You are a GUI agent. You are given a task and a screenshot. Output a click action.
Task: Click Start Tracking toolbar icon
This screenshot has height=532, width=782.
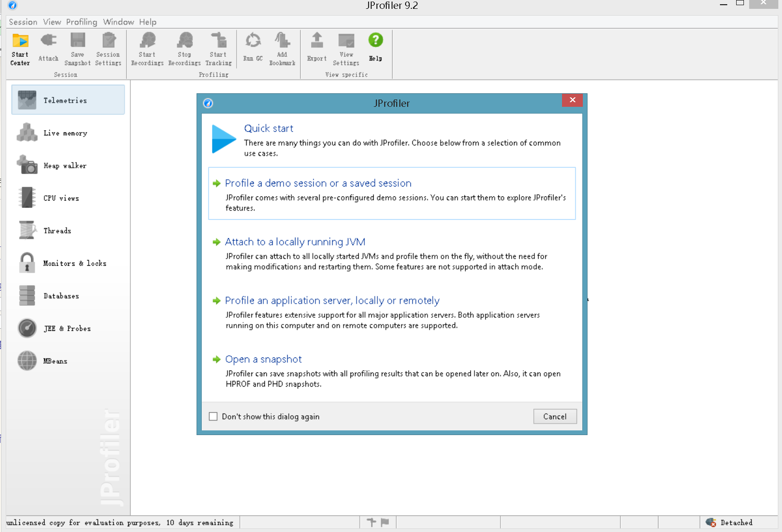218,40
